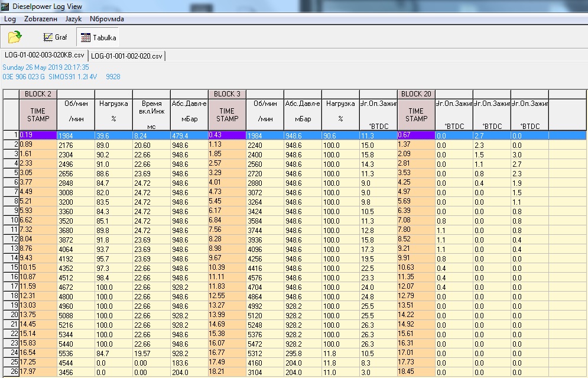Open the Nápověda help menu
The width and height of the screenshot is (588, 378).
coord(106,19)
